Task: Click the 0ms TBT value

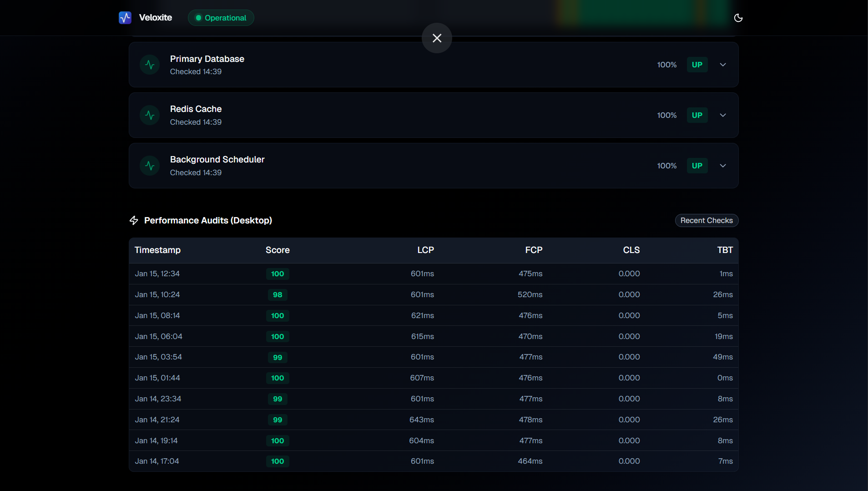Action: [725, 378]
